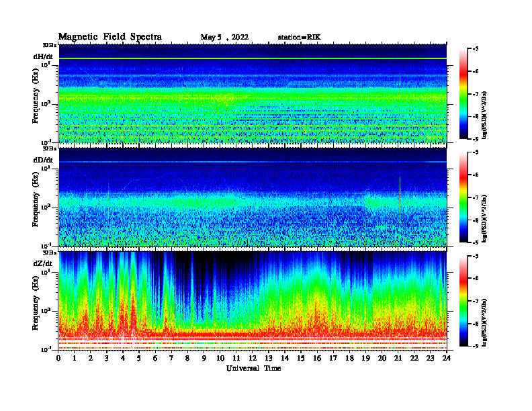Click Universal Time tick label 9
532x411 pixels.
click(204, 358)
